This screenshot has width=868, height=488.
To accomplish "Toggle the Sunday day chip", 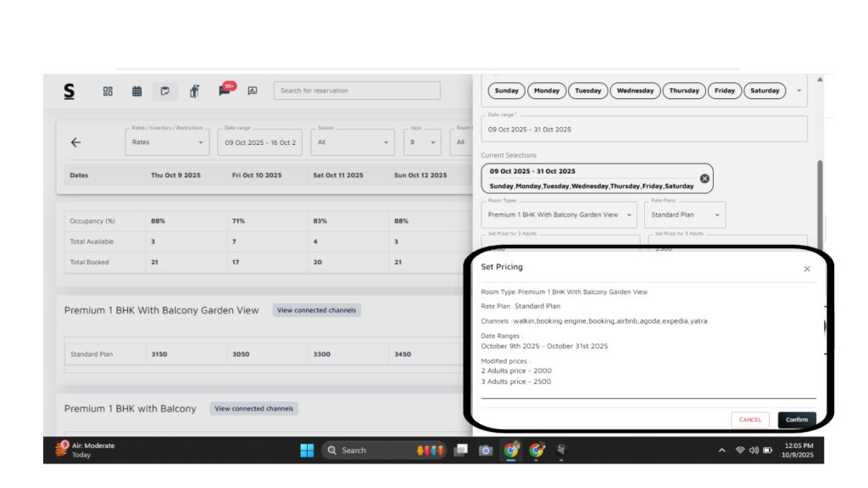I will coord(506,91).
